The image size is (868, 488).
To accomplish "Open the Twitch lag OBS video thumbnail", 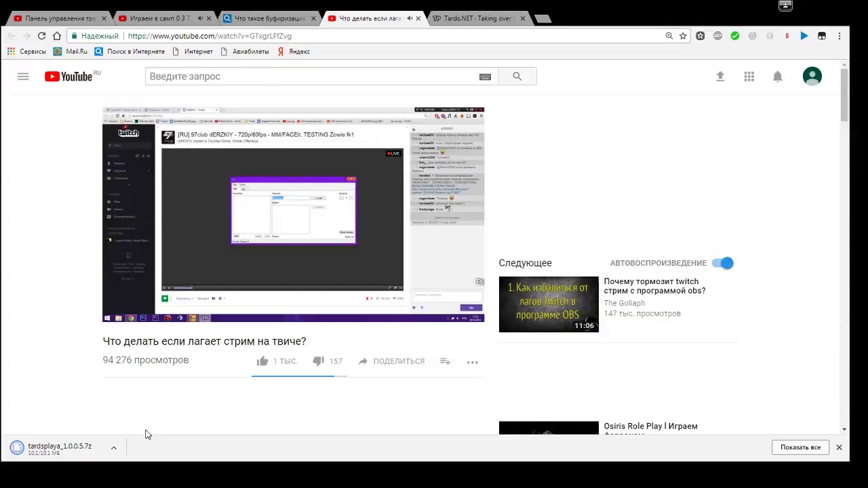I will coord(549,304).
